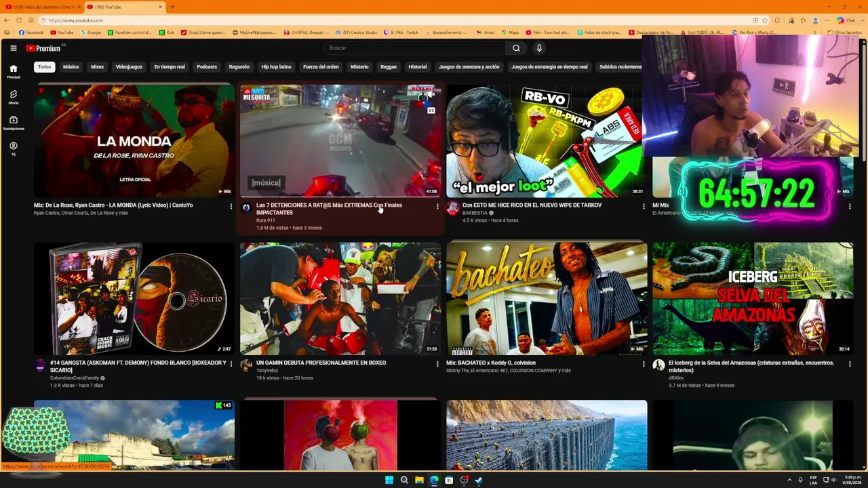This screenshot has height=488, width=868.
Task: Open the Tarkov 'el mejor loot' thumbnail
Action: coord(547,140)
